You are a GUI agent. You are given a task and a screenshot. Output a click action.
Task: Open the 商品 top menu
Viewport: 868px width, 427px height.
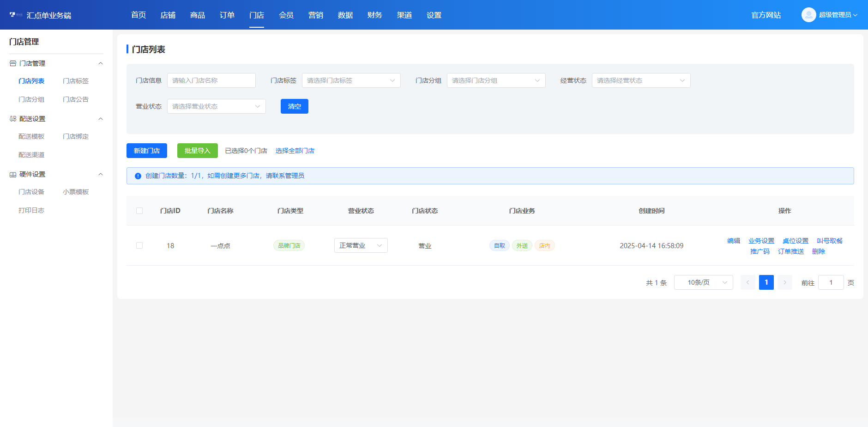[198, 15]
